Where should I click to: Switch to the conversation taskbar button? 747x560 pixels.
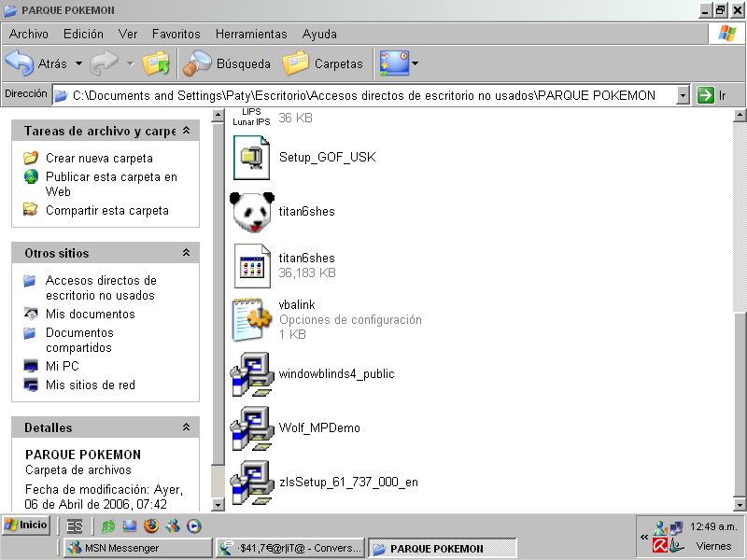tap(290, 548)
